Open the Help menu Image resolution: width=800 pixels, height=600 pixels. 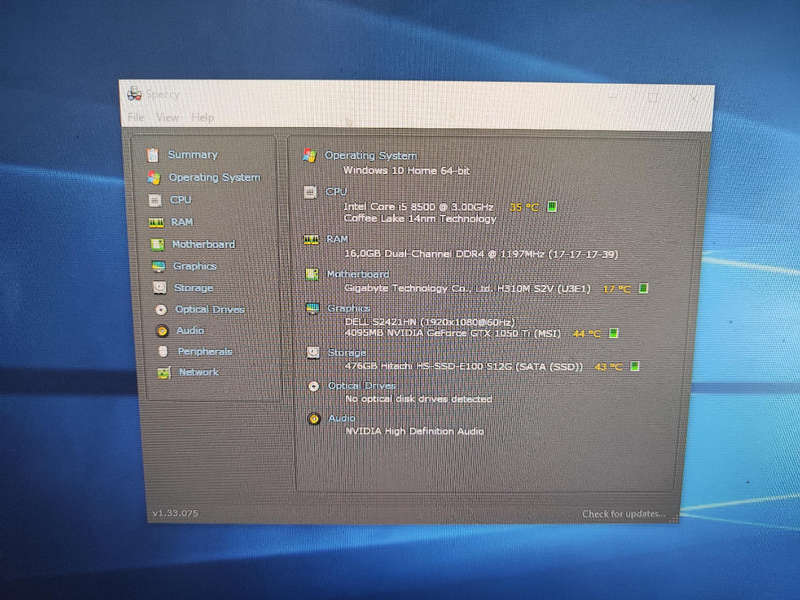[x=203, y=118]
